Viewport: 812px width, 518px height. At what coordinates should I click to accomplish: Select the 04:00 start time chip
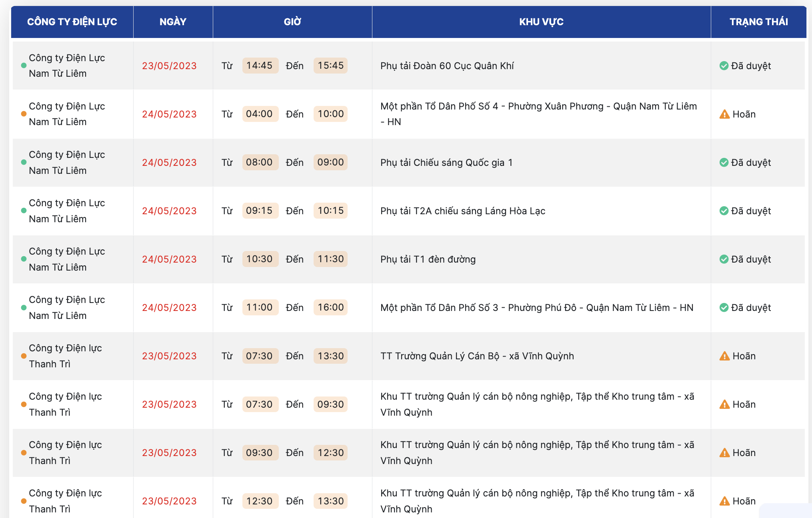point(260,114)
